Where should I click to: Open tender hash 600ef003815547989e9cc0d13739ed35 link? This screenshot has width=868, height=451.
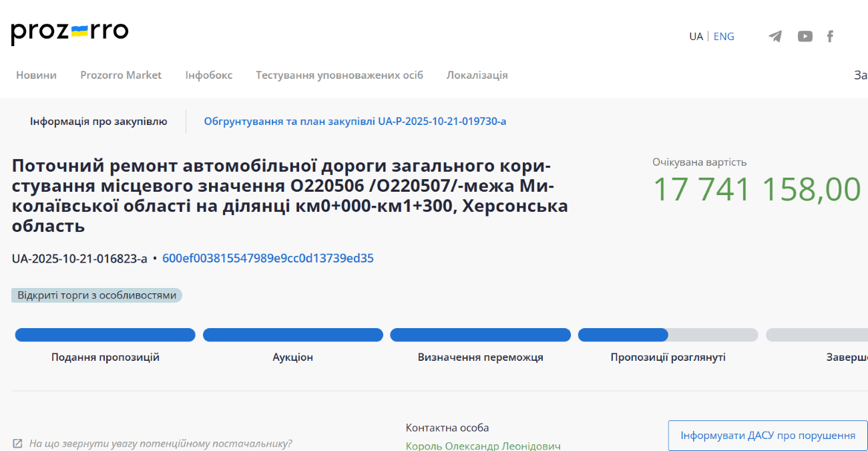[268, 259]
